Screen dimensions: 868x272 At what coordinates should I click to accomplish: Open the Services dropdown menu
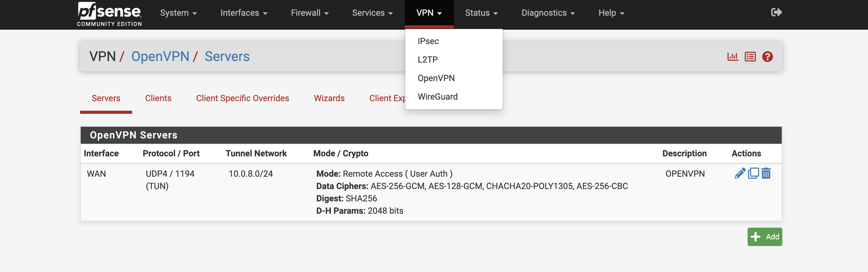tap(372, 13)
